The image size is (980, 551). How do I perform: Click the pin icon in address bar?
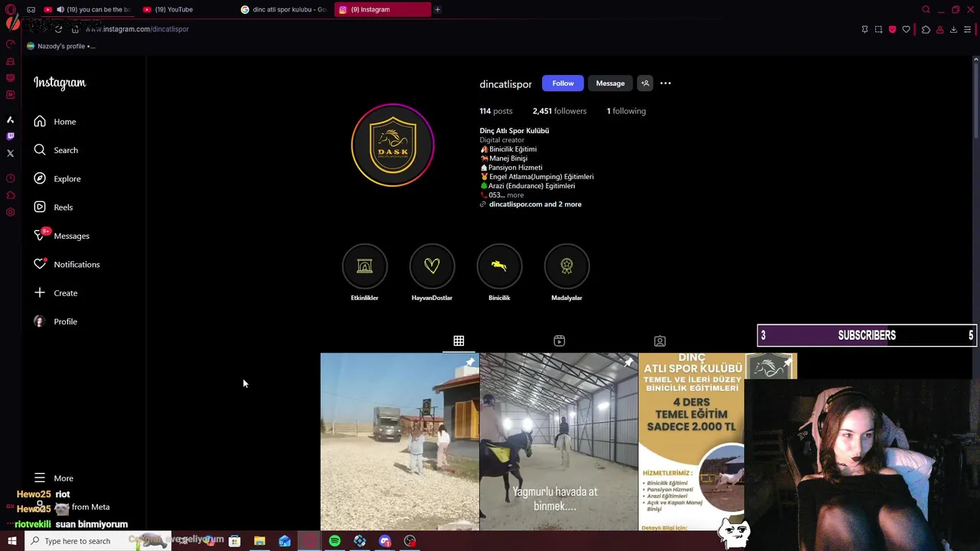(864, 29)
